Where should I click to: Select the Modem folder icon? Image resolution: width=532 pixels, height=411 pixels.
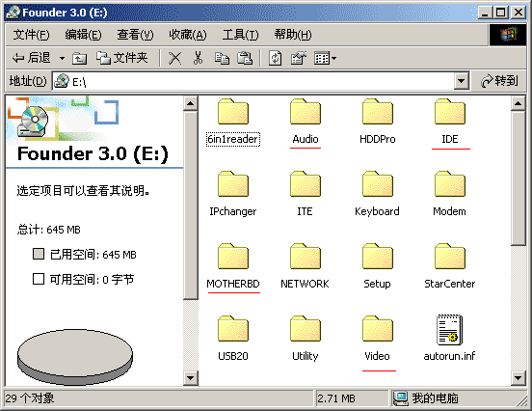point(450,184)
